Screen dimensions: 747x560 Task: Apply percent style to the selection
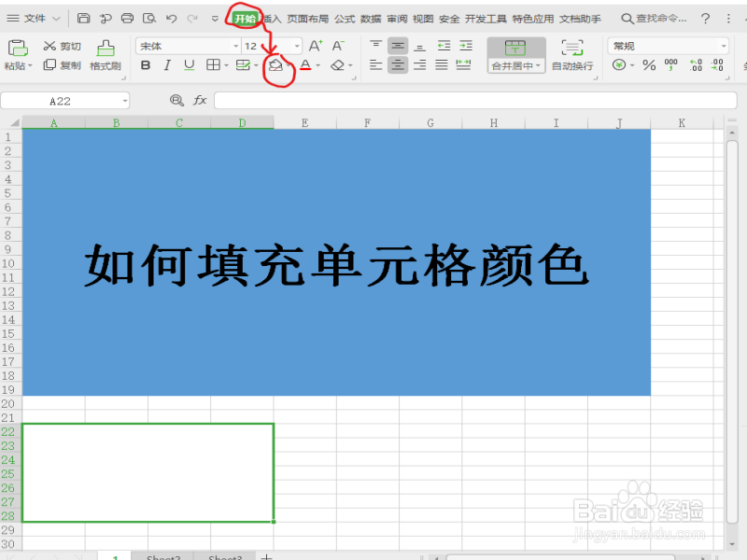click(x=650, y=65)
